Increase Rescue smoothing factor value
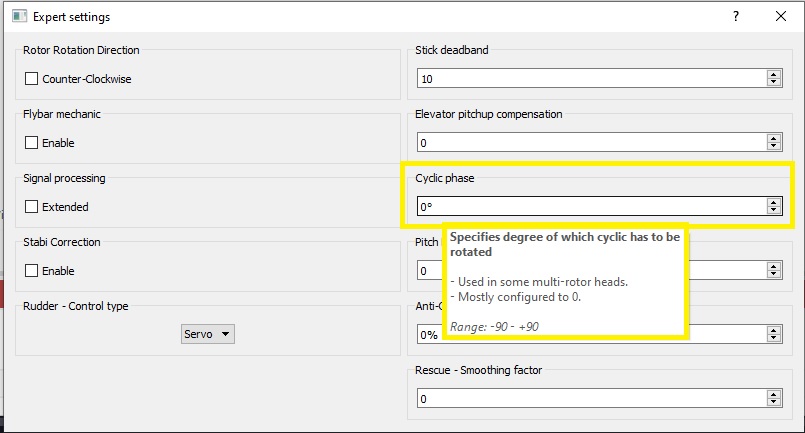 (x=773, y=395)
